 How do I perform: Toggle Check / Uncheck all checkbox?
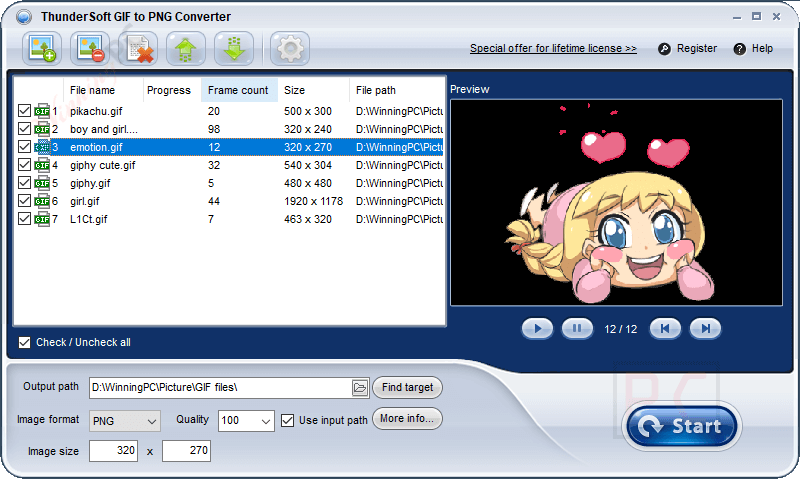click(x=24, y=342)
